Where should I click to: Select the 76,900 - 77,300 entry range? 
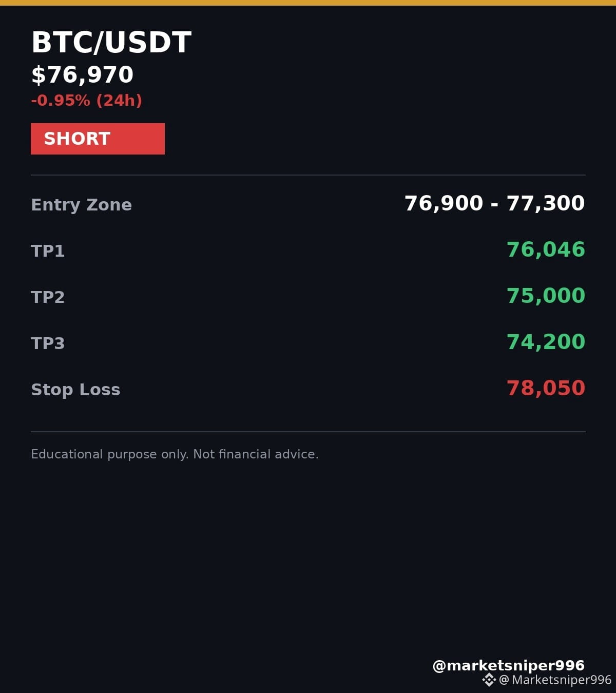[x=495, y=203]
